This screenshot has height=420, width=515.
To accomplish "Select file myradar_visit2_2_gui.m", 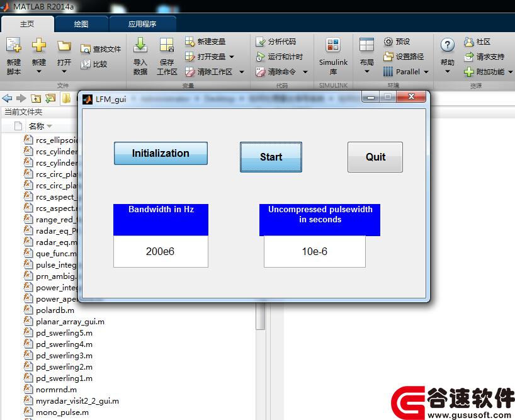I will click(77, 401).
